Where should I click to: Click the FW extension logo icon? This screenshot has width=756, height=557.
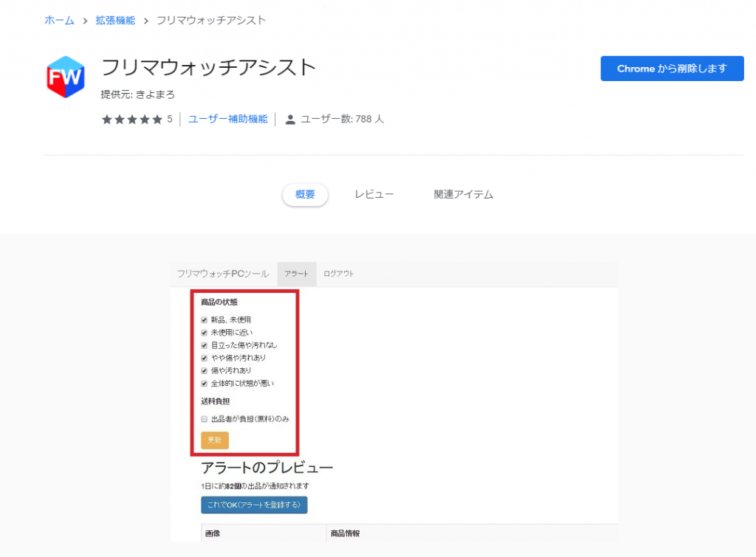coord(66,77)
